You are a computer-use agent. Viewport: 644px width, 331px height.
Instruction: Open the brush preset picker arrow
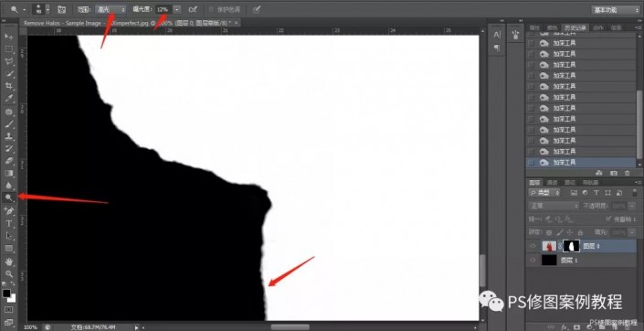click(x=48, y=9)
